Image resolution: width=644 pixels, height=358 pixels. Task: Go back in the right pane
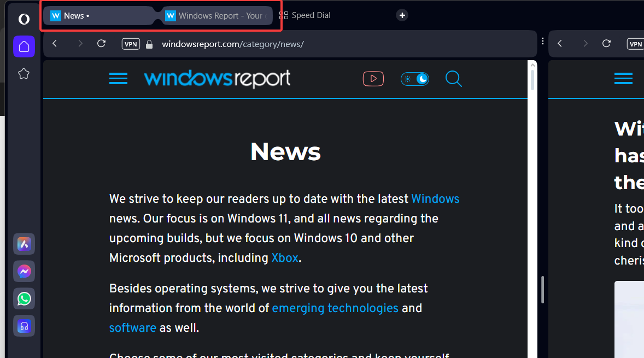(x=560, y=44)
